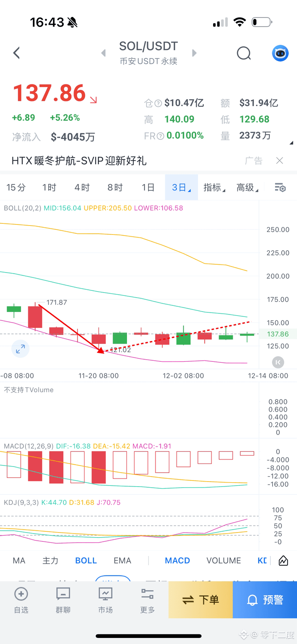Expand the 高级 advanced dropdown
The width and height of the screenshot is (297, 644).
coord(247,188)
